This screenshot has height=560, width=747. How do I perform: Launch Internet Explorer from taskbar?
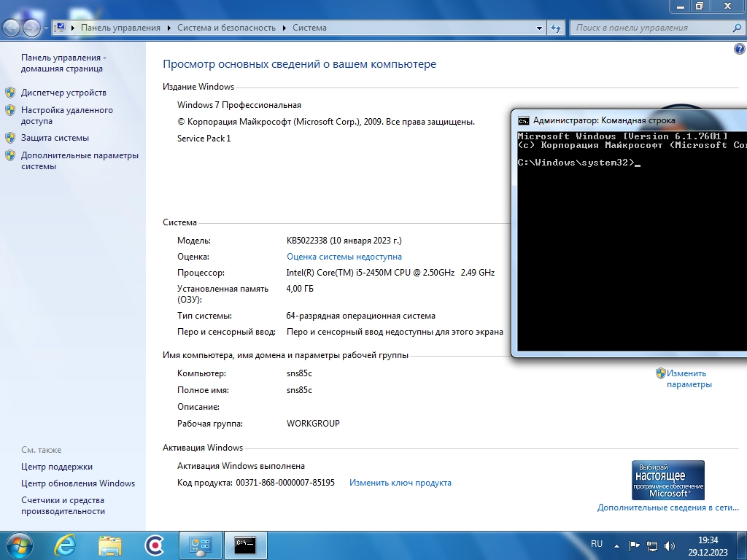pos(65,545)
